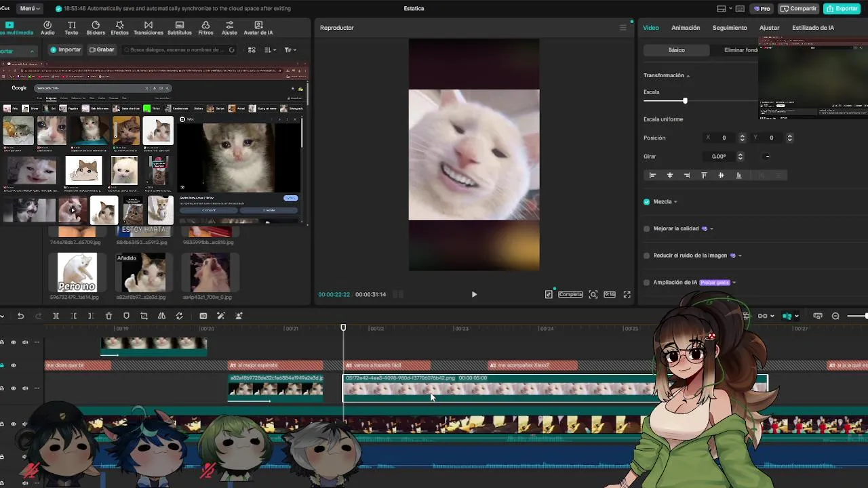This screenshot has width=868, height=488.
Task: Adjust the Escala slider handle
Action: pyautogui.click(x=685, y=101)
